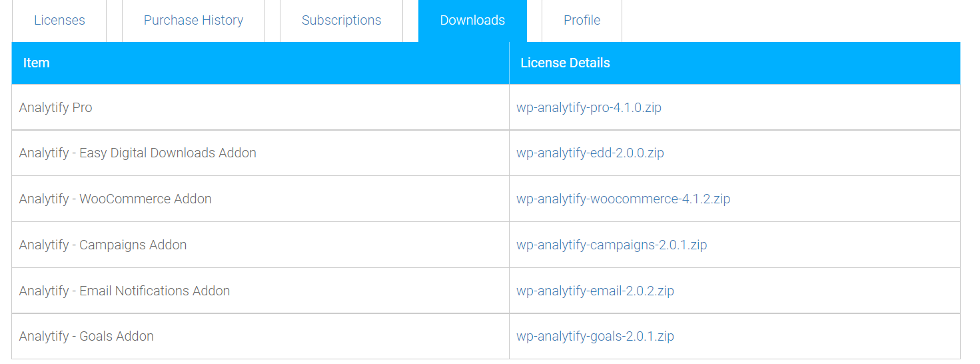Select the Downloads tab

point(472,21)
